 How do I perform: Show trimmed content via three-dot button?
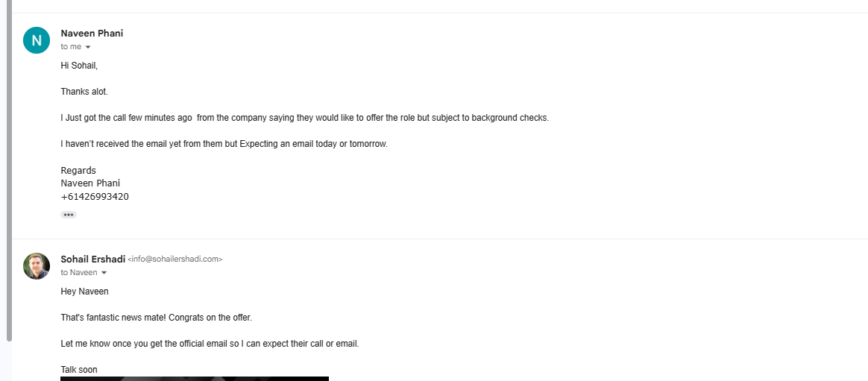tap(69, 215)
